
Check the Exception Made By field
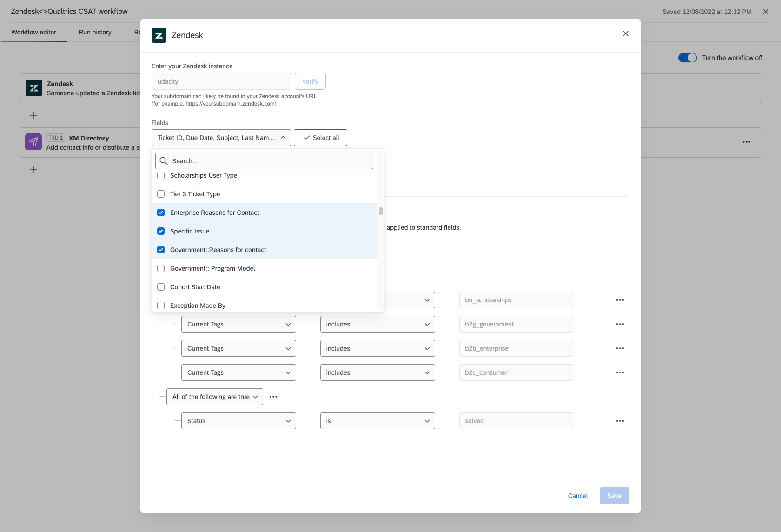(x=161, y=306)
